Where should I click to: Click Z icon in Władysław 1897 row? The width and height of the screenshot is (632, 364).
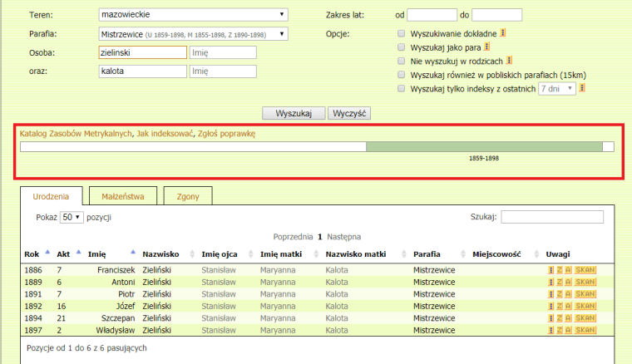point(560,331)
